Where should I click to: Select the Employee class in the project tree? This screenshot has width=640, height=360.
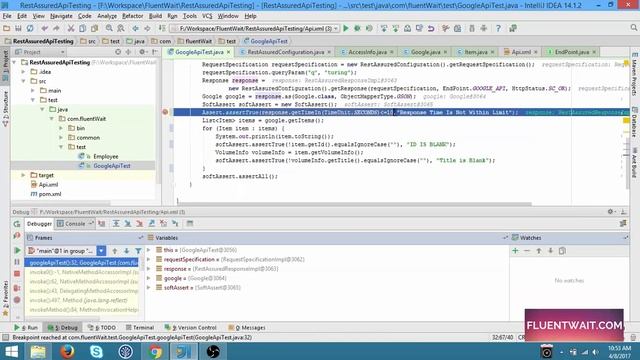tap(105, 156)
